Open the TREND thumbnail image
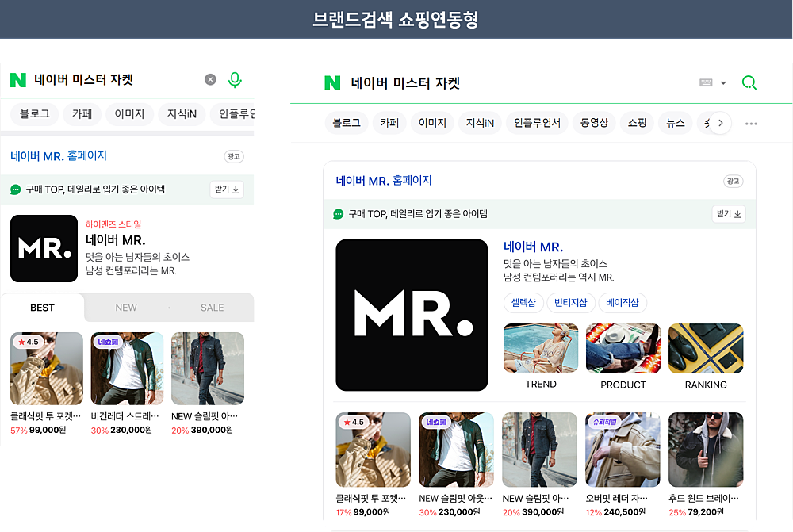This screenshot has height=532, width=793. click(x=541, y=348)
